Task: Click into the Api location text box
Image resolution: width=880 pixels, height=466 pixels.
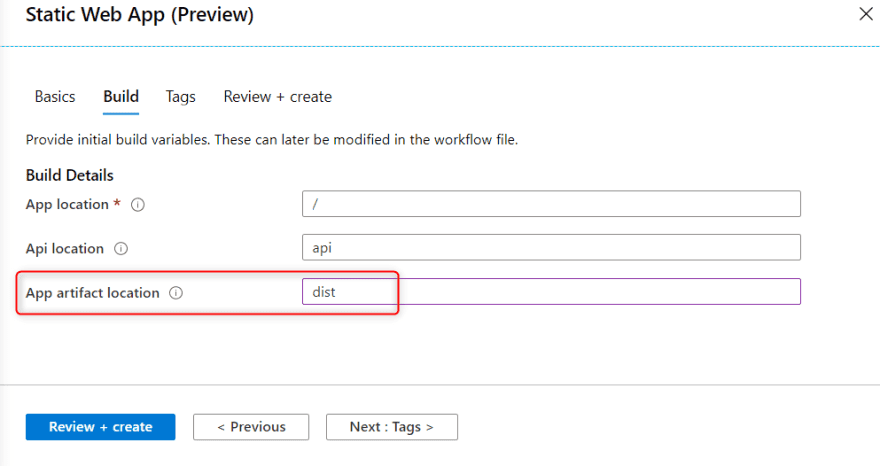Action: 551,247
